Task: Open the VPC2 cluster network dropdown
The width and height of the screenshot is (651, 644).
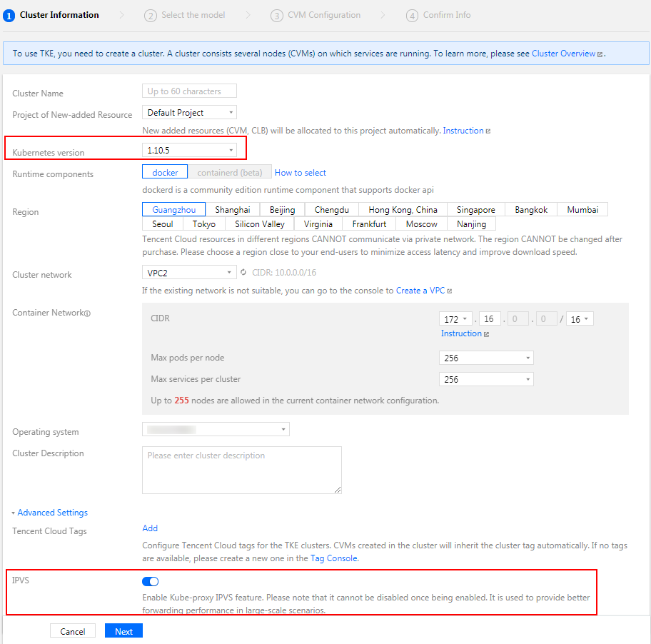Action: click(x=189, y=273)
